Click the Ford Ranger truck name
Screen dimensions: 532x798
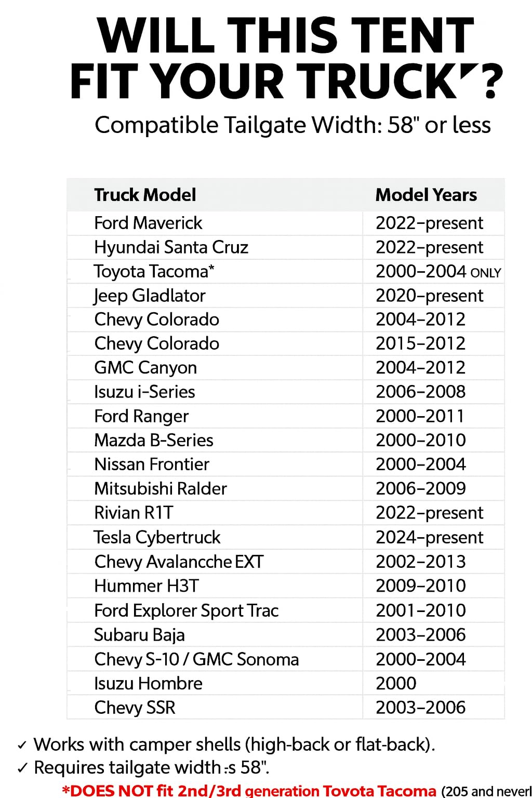coord(141,416)
